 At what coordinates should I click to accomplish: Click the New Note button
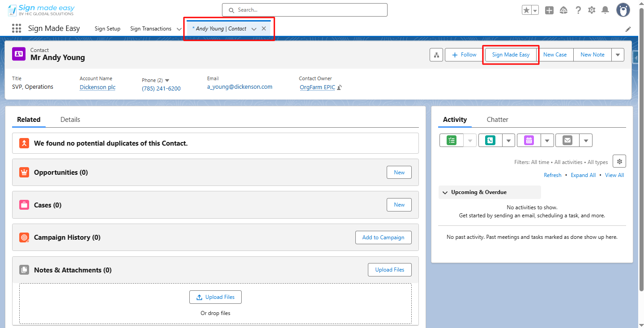click(x=593, y=55)
